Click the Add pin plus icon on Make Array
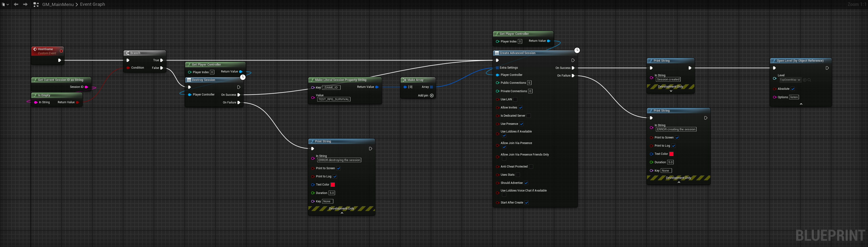 click(x=432, y=96)
